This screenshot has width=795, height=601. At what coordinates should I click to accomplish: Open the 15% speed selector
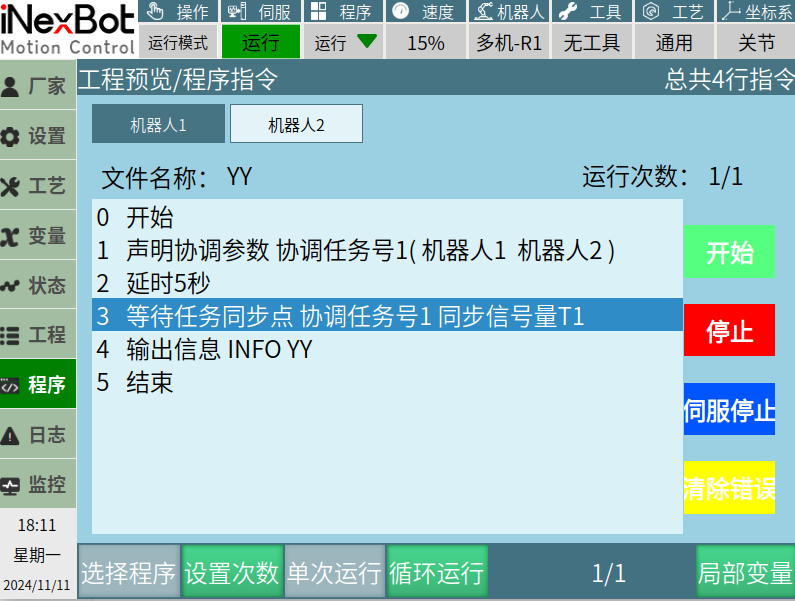pos(425,43)
